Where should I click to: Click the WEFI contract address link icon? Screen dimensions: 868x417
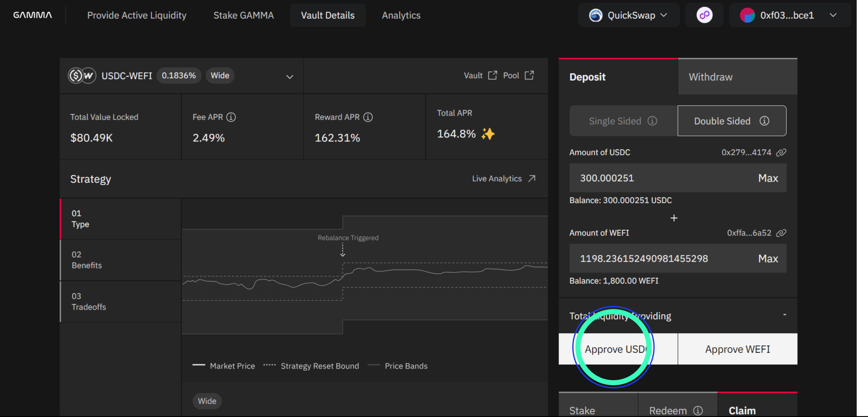[x=781, y=233]
